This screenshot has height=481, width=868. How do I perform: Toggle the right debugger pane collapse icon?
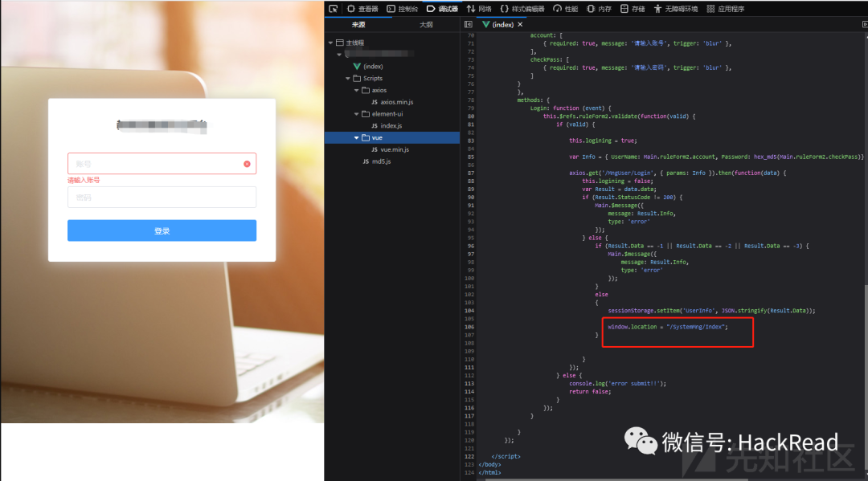864,24
